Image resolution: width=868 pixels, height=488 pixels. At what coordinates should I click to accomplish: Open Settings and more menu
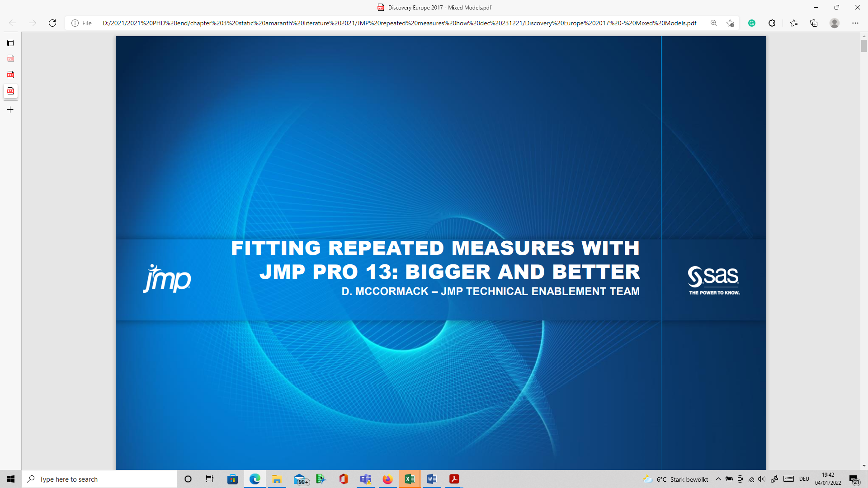click(855, 23)
